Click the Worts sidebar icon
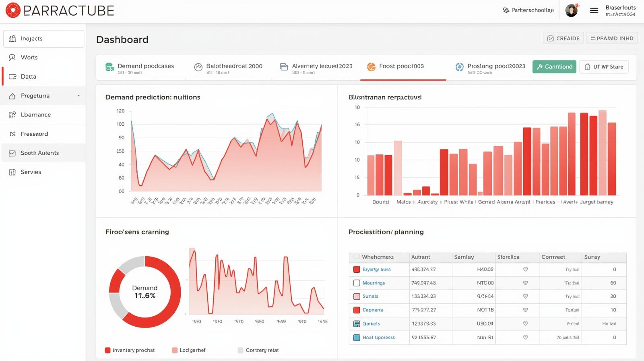Viewport: 644px width, 361px height. pos(12,58)
